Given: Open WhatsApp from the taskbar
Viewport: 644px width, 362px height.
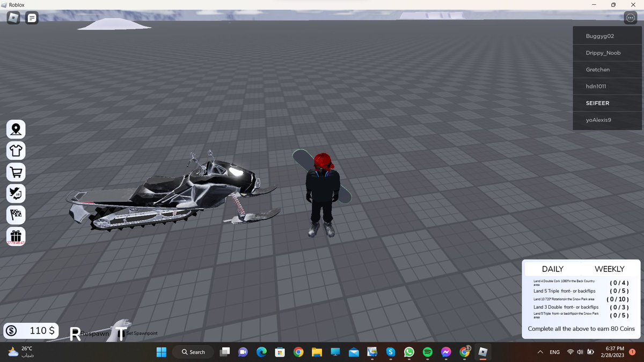Looking at the screenshot, I should point(409,352).
